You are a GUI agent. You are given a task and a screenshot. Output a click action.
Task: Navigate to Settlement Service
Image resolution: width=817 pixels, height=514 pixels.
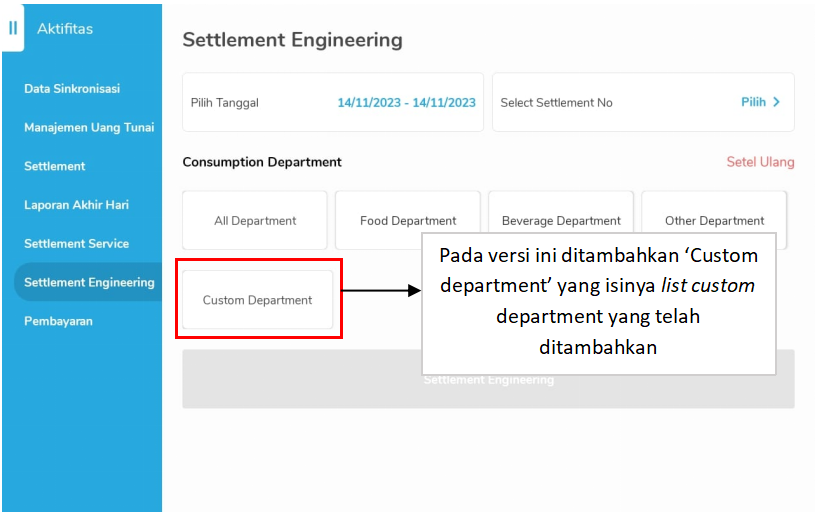click(x=76, y=244)
